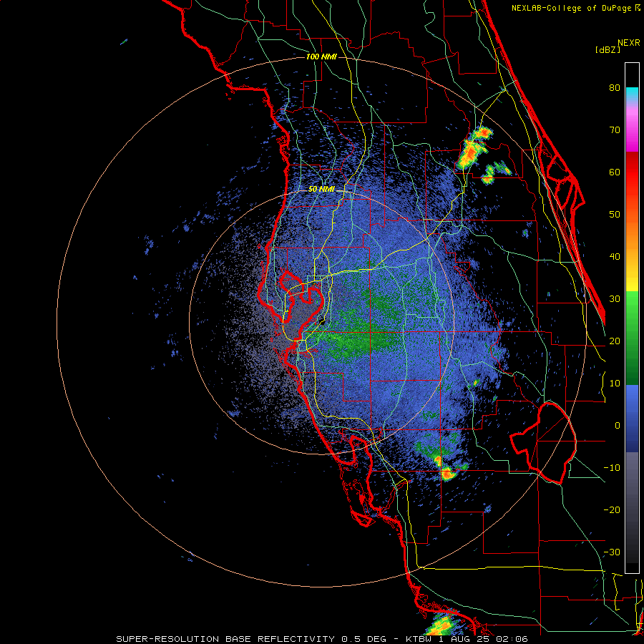The height and width of the screenshot is (644, 644).
Task: Click the 50 value on dBZ scale
Action: (615, 215)
